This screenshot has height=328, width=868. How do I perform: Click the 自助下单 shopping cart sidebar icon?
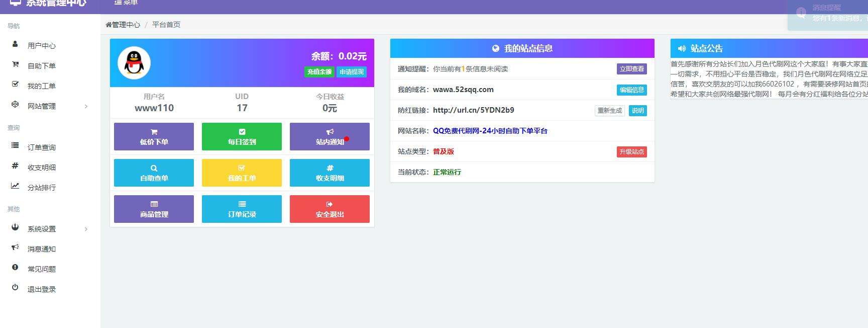pyautogui.click(x=15, y=64)
